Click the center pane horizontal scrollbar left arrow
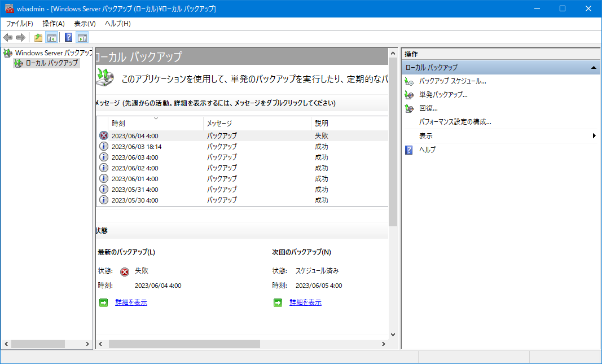 (x=100, y=344)
